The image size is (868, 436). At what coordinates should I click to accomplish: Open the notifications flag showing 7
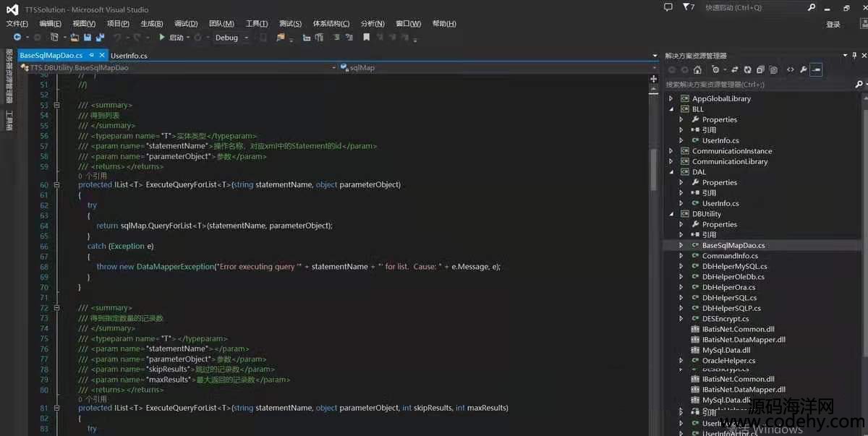[689, 7]
